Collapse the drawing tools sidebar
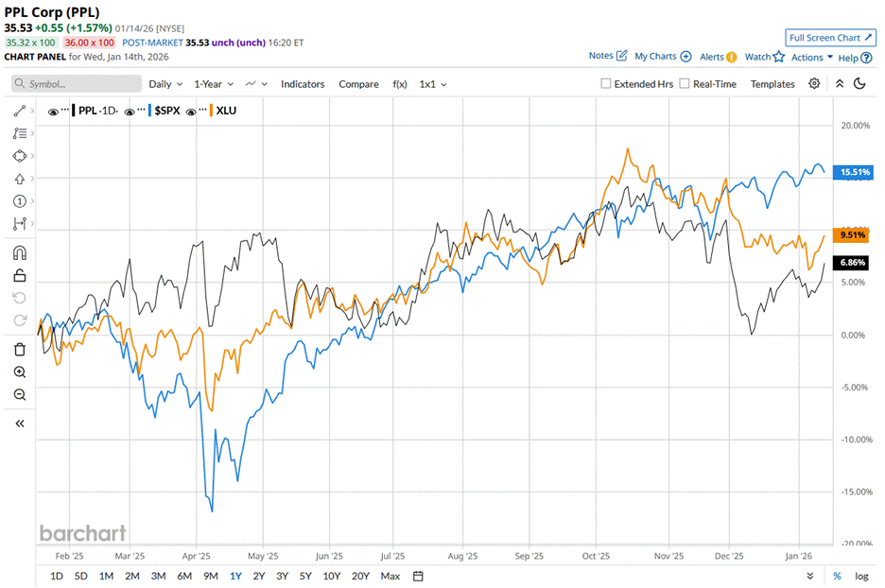885x588 pixels. point(20,424)
